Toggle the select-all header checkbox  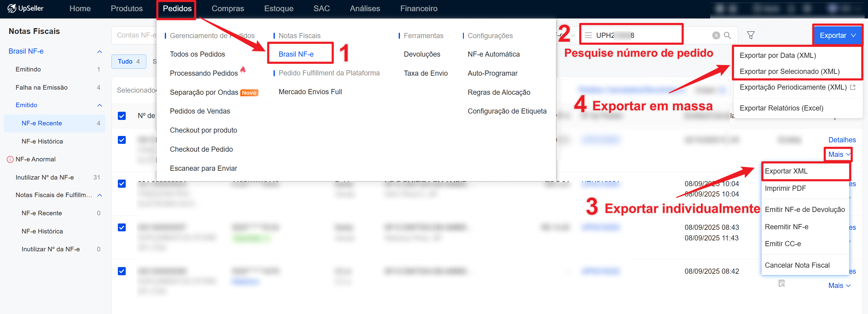(122, 116)
